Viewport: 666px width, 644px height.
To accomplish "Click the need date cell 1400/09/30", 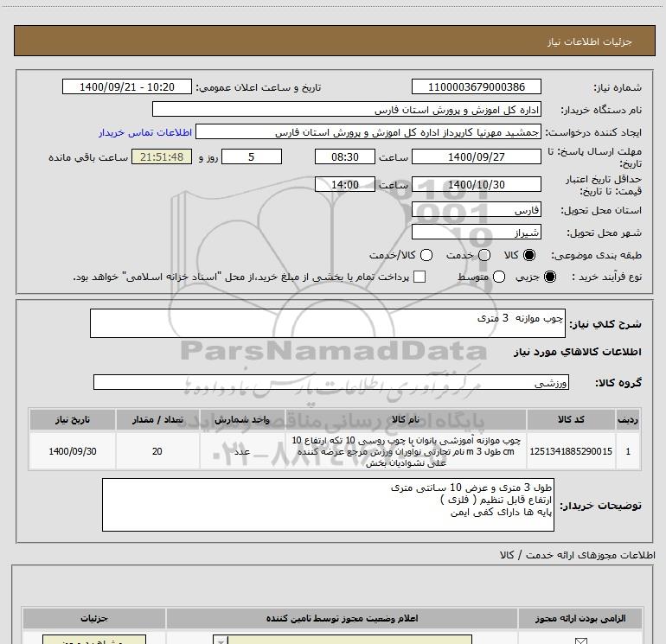I will pos(72,451).
